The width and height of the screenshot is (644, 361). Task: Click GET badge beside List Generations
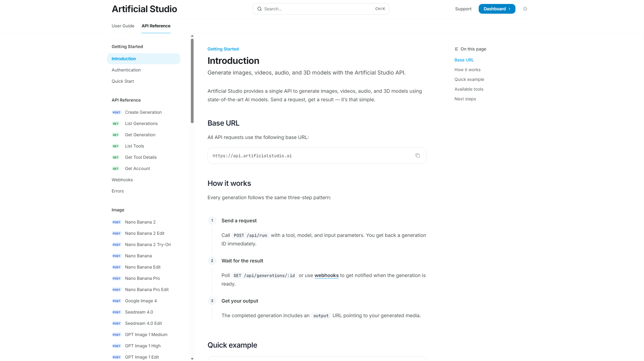coord(115,124)
